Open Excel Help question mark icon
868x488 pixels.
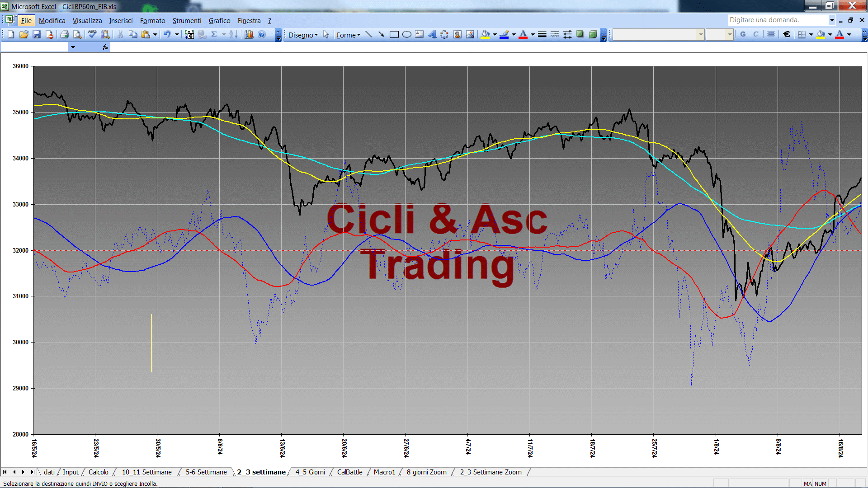coord(262,34)
